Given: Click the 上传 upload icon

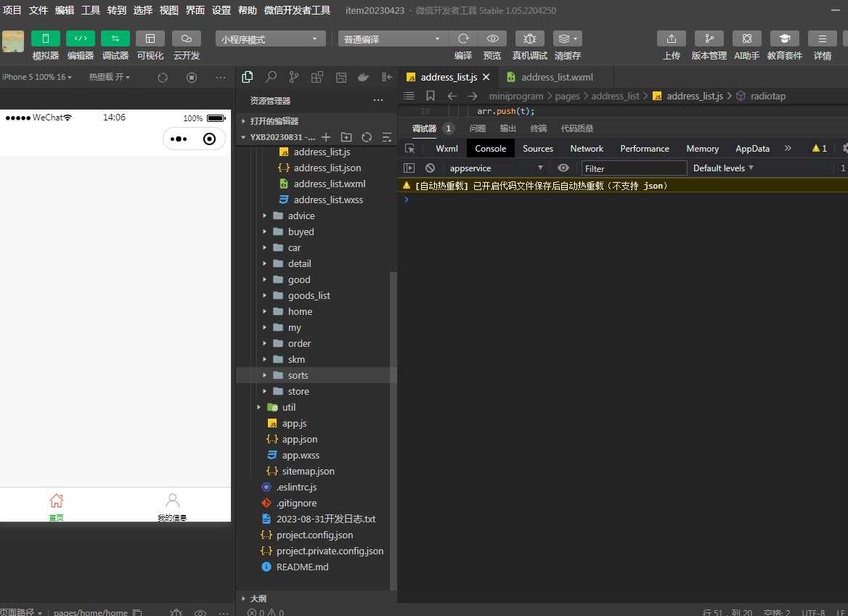Looking at the screenshot, I should coord(672,39).
